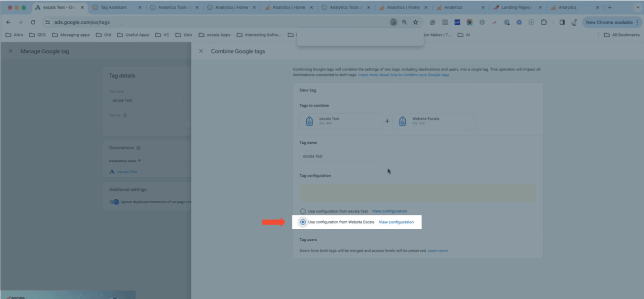The image size is (644, 299).
Task: Open the tab list dropdown chevron
Action: click(638, 7)
